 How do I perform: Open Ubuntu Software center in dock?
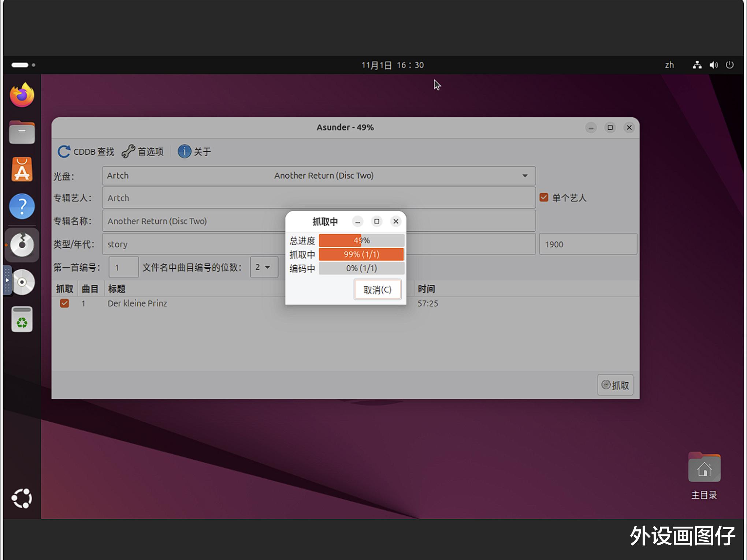(x=22, y=169)
